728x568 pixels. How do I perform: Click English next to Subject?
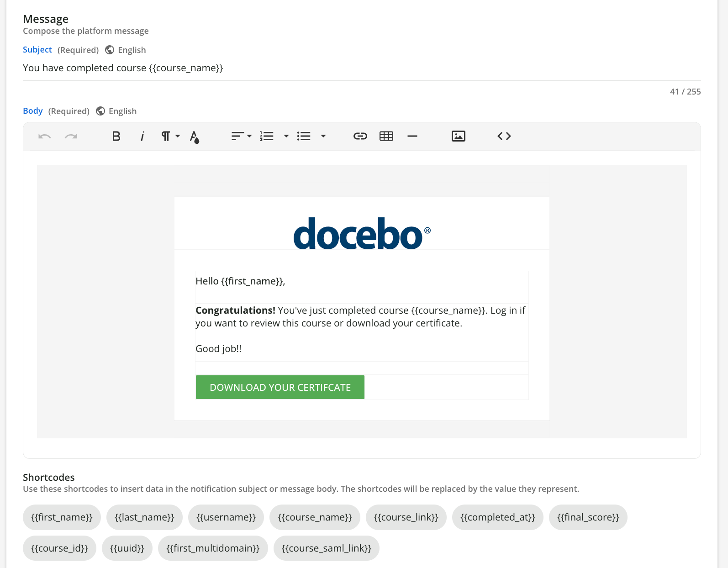pyautogui.click(x=132, y=50)
